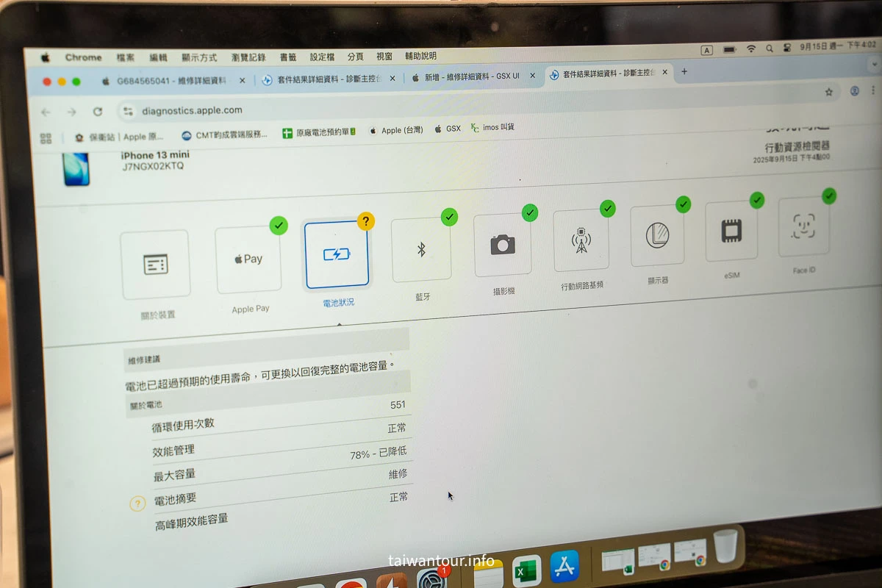Select the Apple Pay diagnostics tile
882x588 pixels.
click(248, 260)
